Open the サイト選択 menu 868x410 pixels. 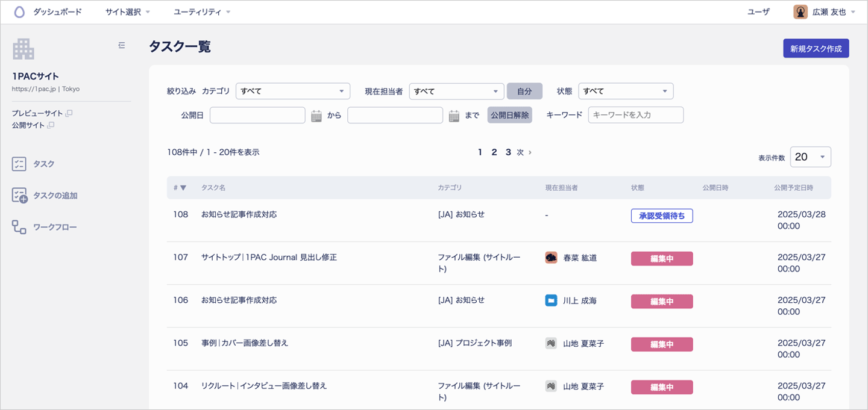pyautogui.click(x=127, y=12)
